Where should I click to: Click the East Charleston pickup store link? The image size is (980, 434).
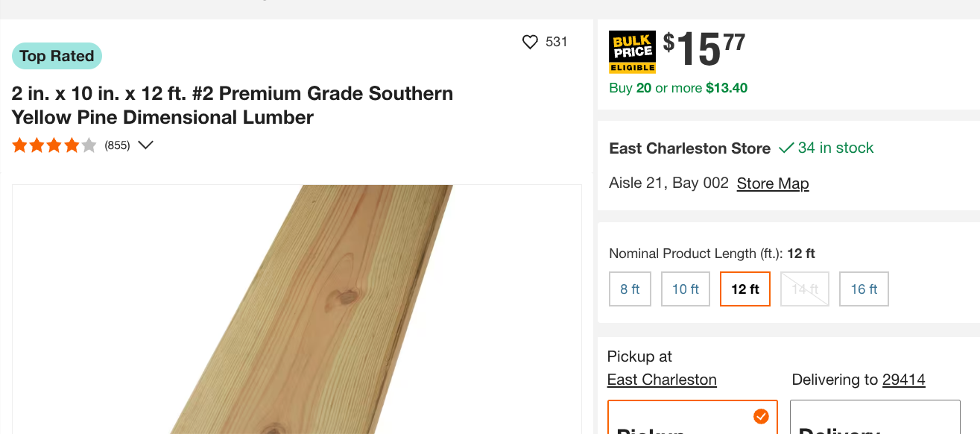click(x=662, y=380)
